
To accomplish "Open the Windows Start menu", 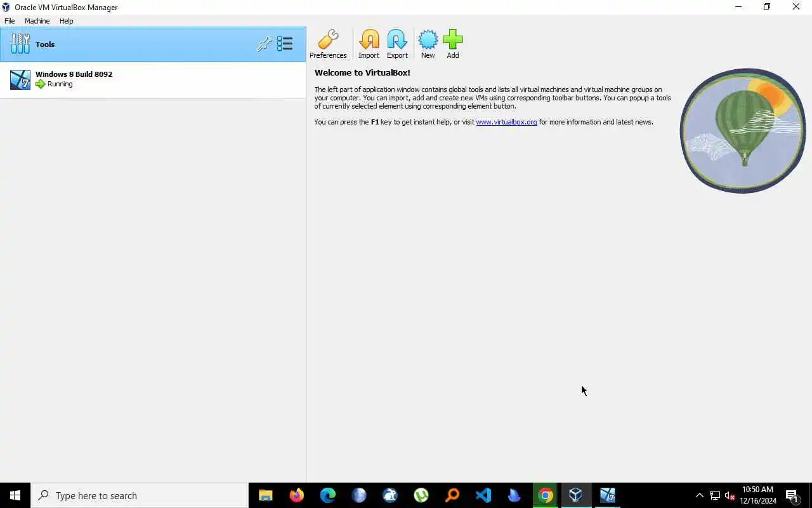I will pos(15,495).
